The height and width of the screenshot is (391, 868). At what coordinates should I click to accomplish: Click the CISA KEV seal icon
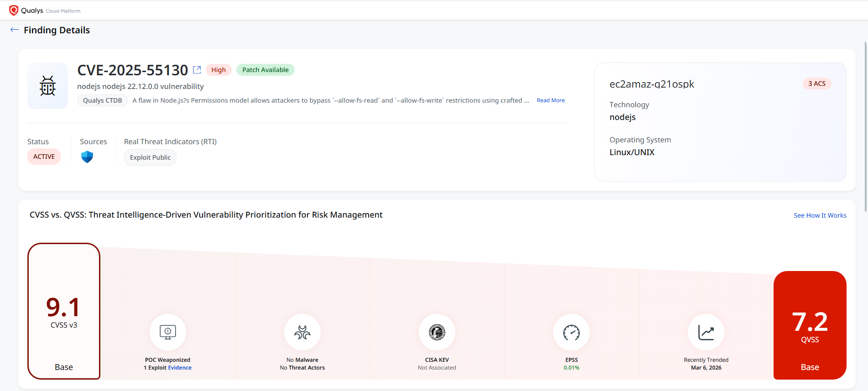[x=437, y=332]
